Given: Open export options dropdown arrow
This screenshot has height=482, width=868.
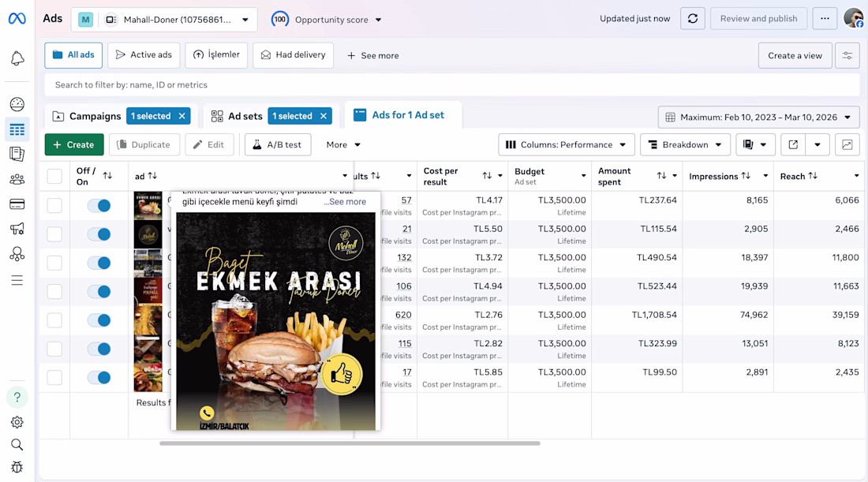Looking at the screenshot, I should pyautogui.click(x=817, y=145).
